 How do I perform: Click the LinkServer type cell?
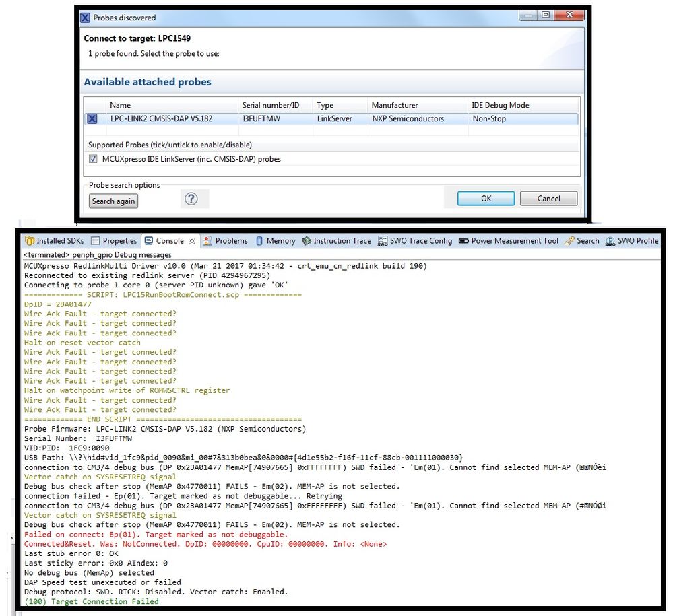[x=334, y=119]
